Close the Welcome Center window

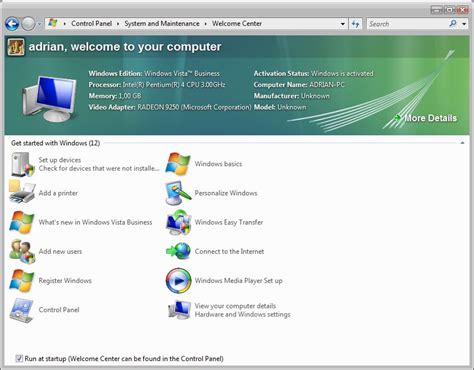[x=462, y=10]
